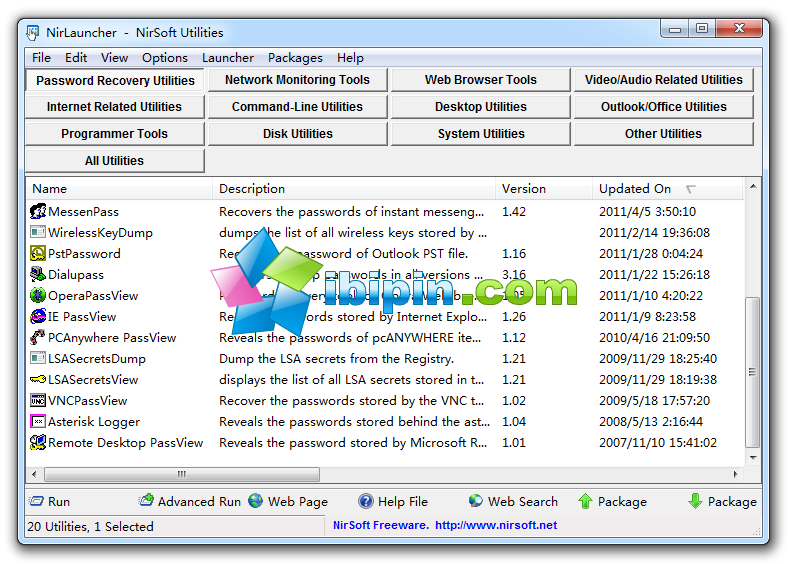Click the horizontal scrollbar right arrow
Image resolution: width=788 pixels, height=564 pixels.
click(735, 474)
